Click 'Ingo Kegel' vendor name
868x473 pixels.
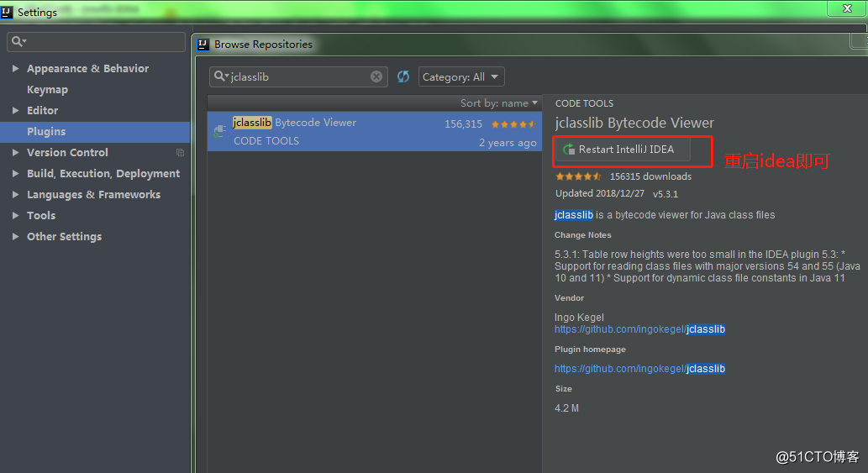pos(579,318)
